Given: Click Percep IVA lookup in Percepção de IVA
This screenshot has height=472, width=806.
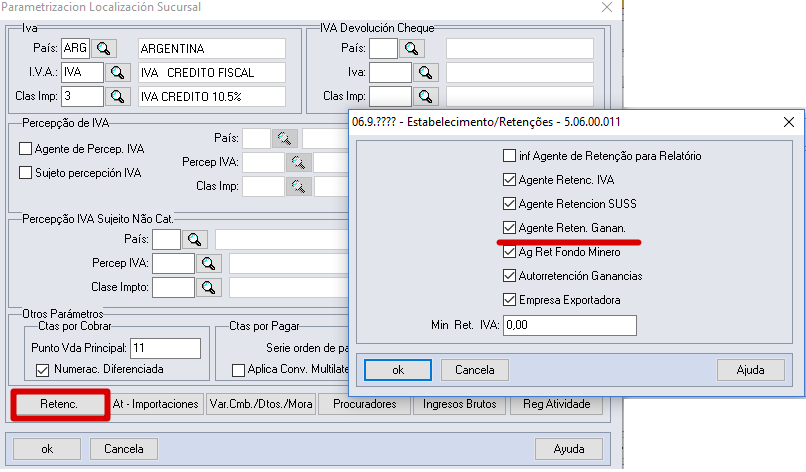Looking at the screenshot, I should [299, 162].
